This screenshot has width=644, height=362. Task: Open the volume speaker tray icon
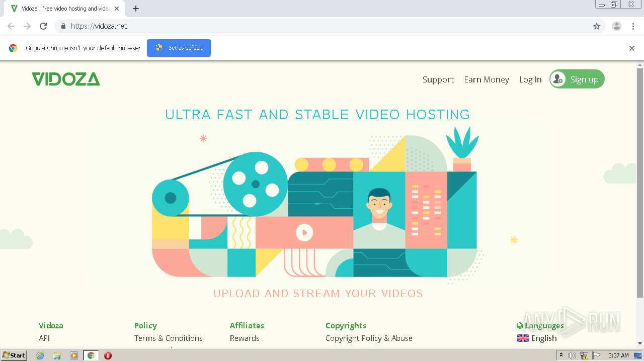pyautogui.click(x=572, y=355)
